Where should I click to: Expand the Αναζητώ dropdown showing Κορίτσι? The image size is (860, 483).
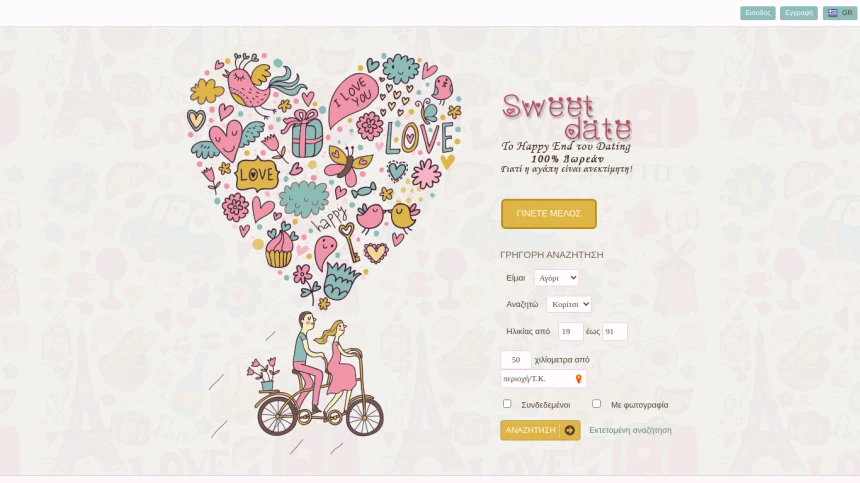click(x=569, y=304)
